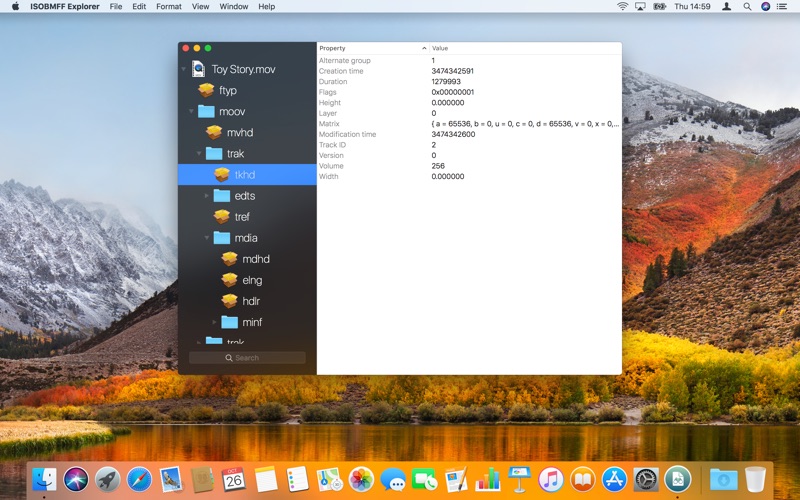Open the Window menu
The image size is (800, 500).
tap(234, 7)
